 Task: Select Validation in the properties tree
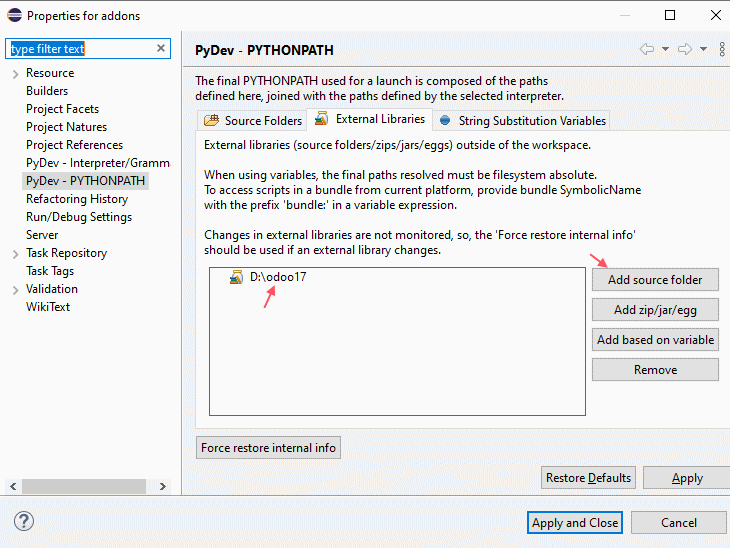click(x=52, y=289)
